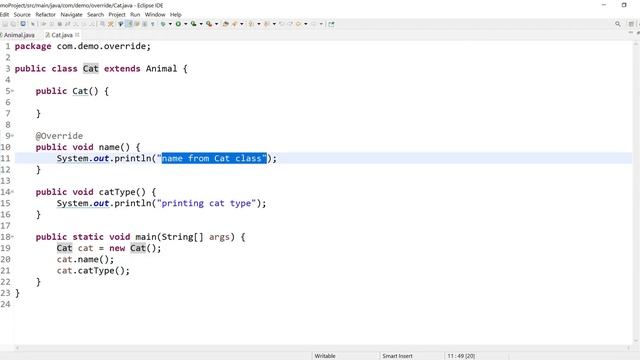
Task: Click the Coverage run icon
Action: click(193, 24)
